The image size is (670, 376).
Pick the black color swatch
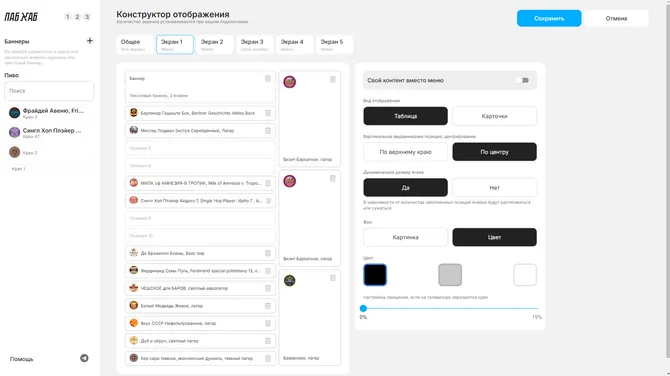tap(375, 275)
